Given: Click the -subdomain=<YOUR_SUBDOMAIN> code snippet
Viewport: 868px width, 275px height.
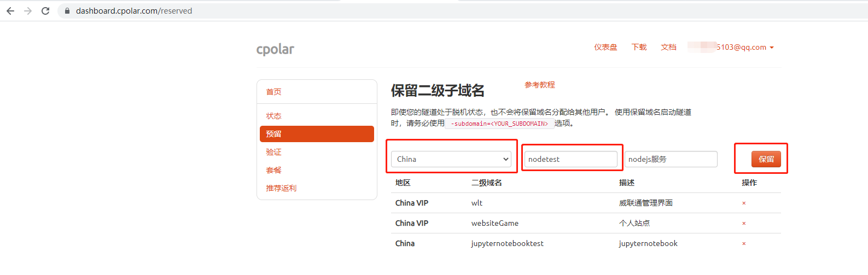Looking at the screenshot, I should (499, 124).
